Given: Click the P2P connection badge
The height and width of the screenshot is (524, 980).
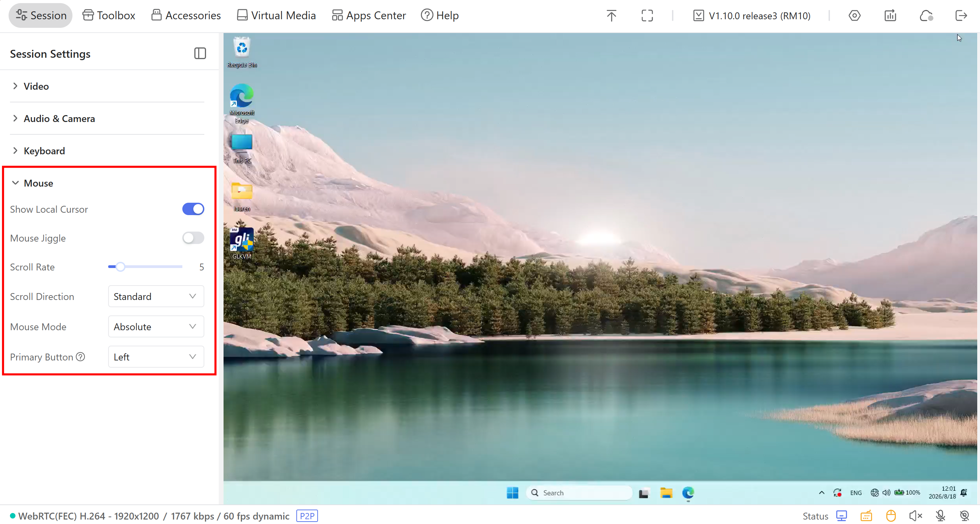Looking at the screenshot, I should click(x=307, y=516).
